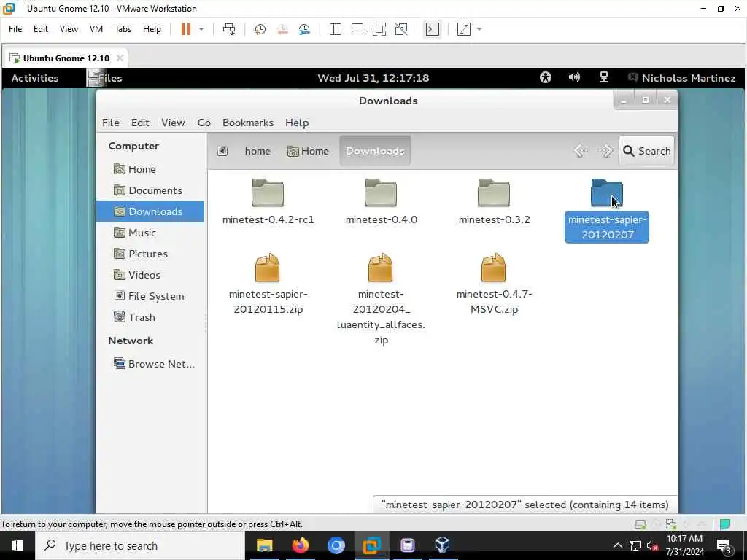
Task: Navigate to the lowercase home path segment
Action: [258, 151]
